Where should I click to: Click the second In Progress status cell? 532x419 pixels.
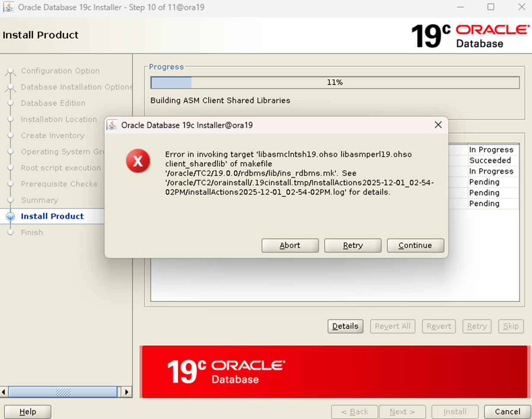[493, 171]
